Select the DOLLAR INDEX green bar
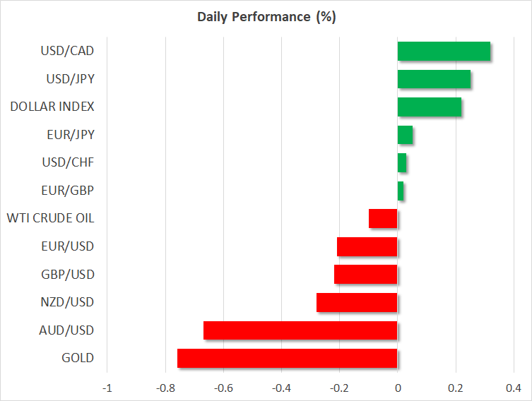Viewport: 532px width, 401px height. point(430,107)
